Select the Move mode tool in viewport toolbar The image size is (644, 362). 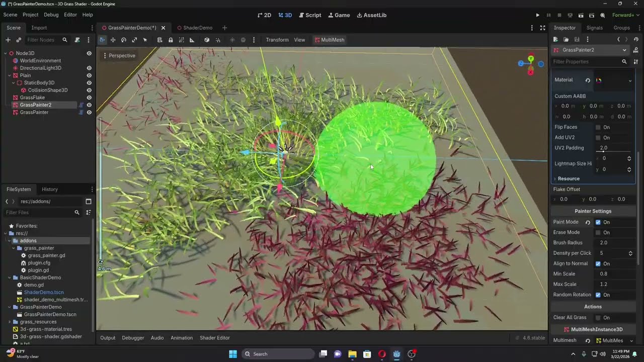(x=113, y=40)
